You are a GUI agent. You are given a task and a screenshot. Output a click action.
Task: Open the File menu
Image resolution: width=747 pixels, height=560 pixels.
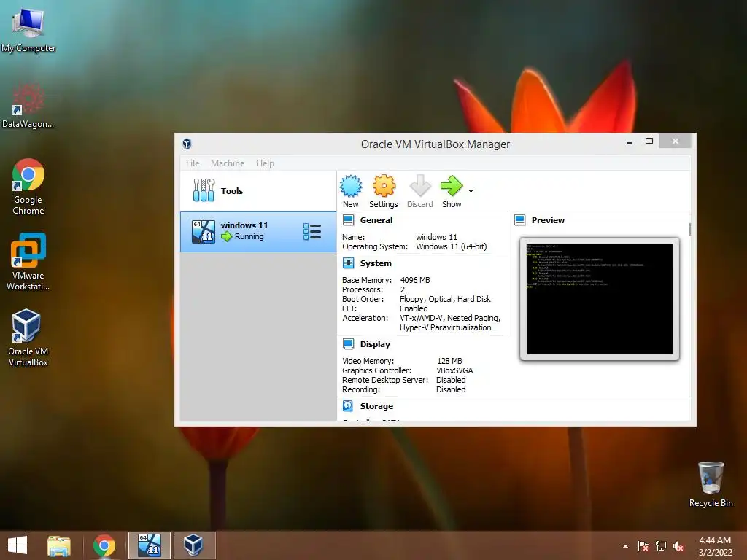193,163
